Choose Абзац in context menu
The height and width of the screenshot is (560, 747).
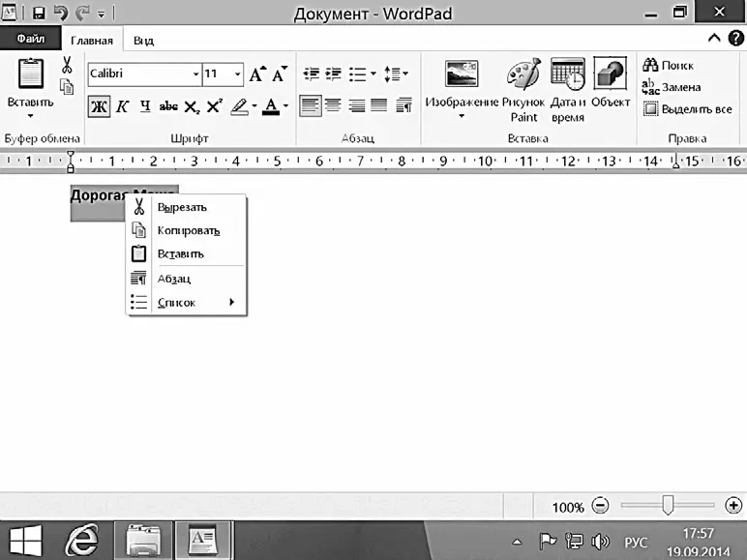click(x=187, y=279)
